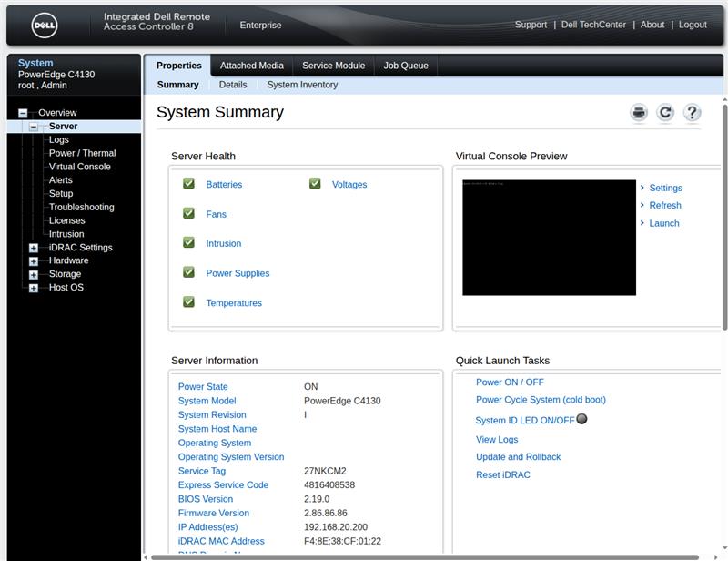Click Logout in the top bar
This screenshot has height=561, width=728.
click(693, 25)
